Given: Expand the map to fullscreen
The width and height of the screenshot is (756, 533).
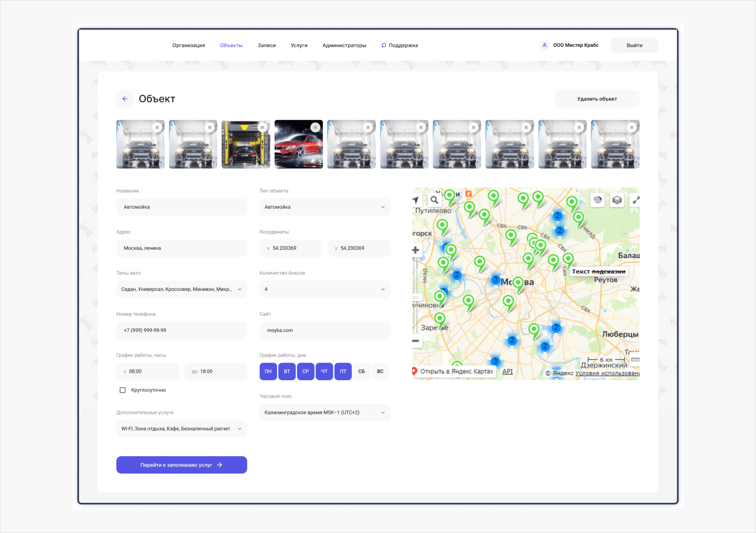Looking at the screenshot, I should pyautogui.click(x=635, y=200).
